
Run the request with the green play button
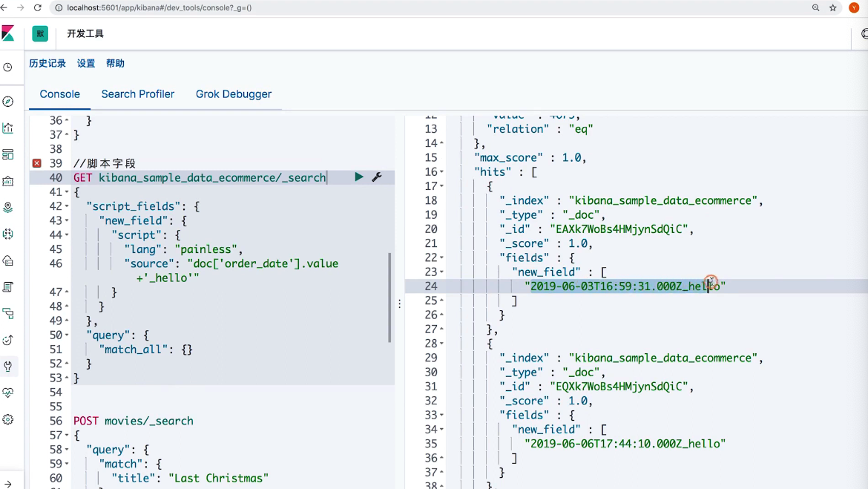coord(359,177)
